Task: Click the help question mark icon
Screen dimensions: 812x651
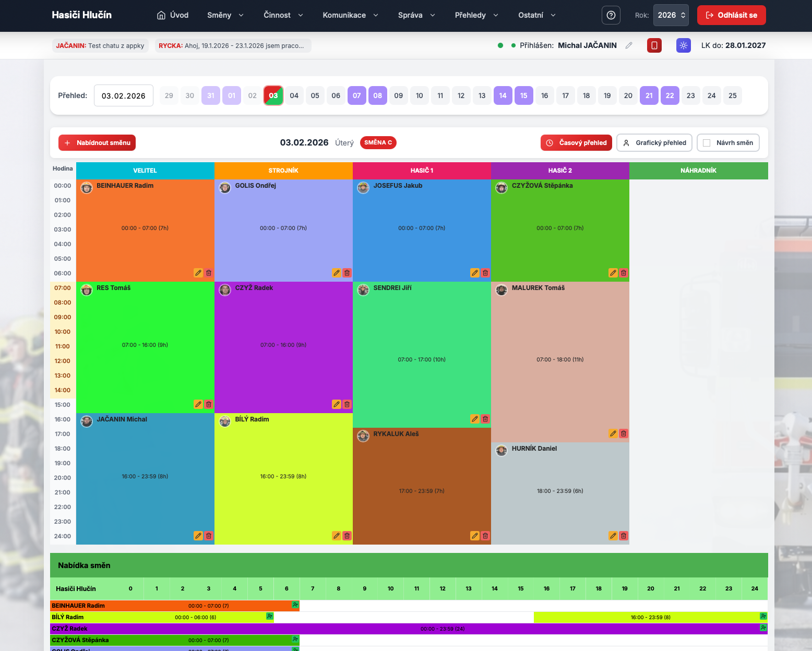Action: point(611,15)
